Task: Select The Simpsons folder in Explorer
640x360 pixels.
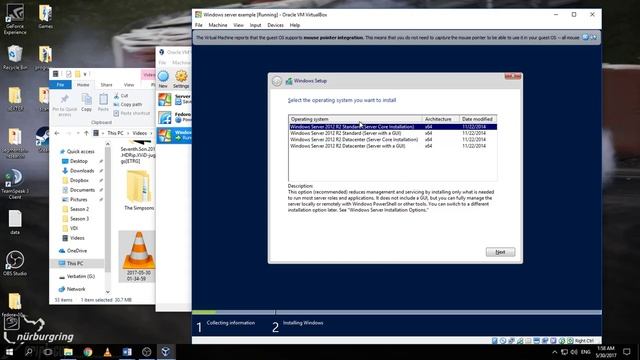Action: click(138, 191)
